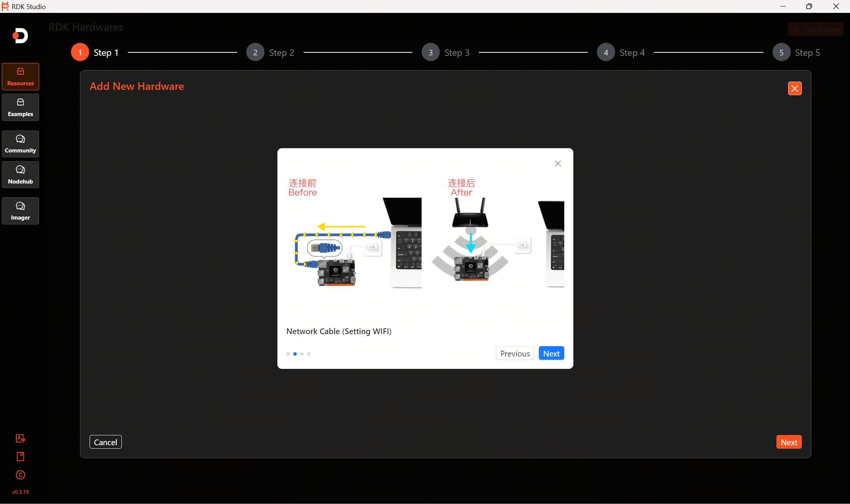The image size is (850, 504).
Task: Open the user manual icon
Action: [20, 456]
